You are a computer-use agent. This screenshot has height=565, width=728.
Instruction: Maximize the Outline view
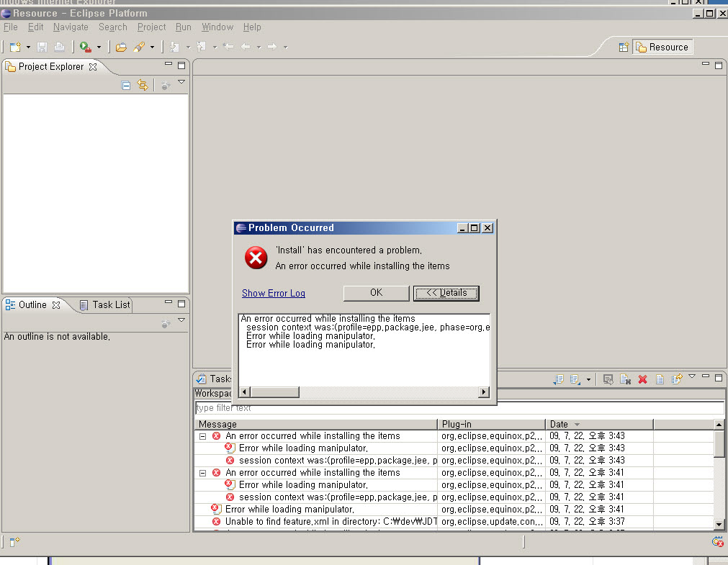181,304
